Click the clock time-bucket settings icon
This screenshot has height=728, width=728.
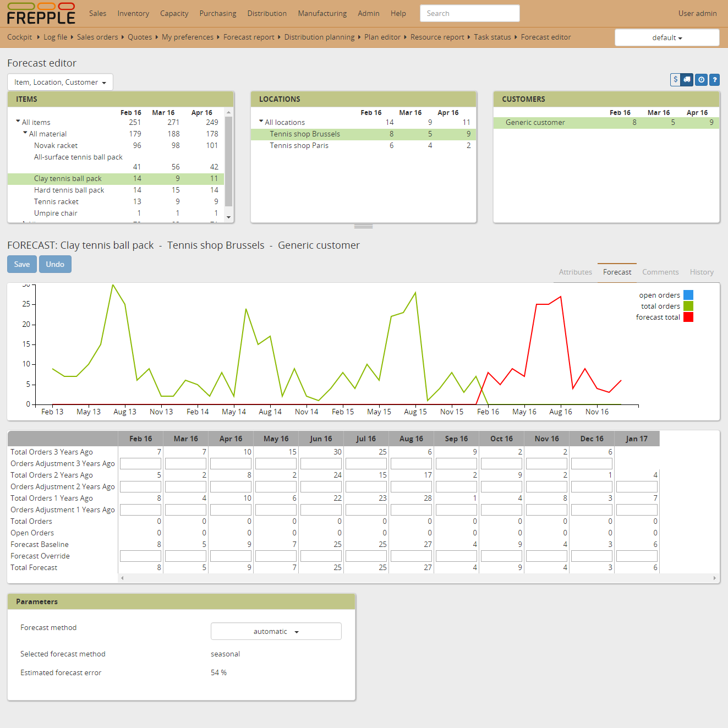coord(701,80)
